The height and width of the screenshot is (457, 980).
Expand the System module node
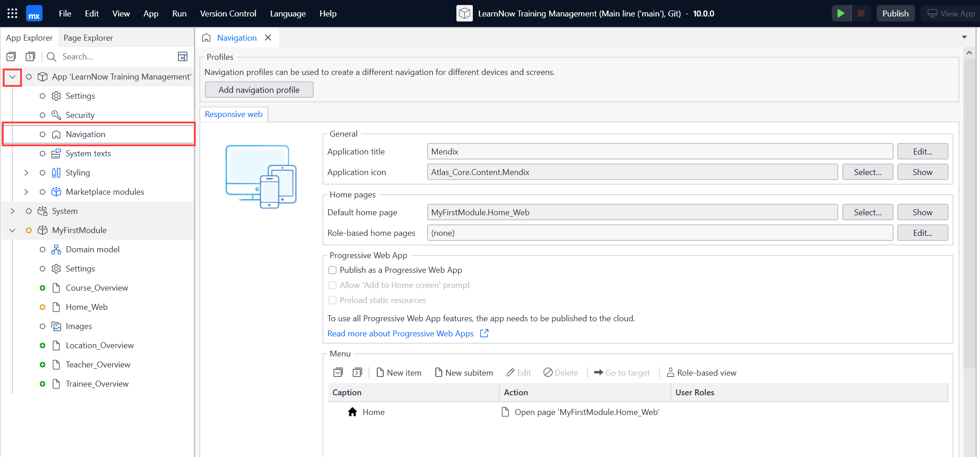tap(12, 211)
